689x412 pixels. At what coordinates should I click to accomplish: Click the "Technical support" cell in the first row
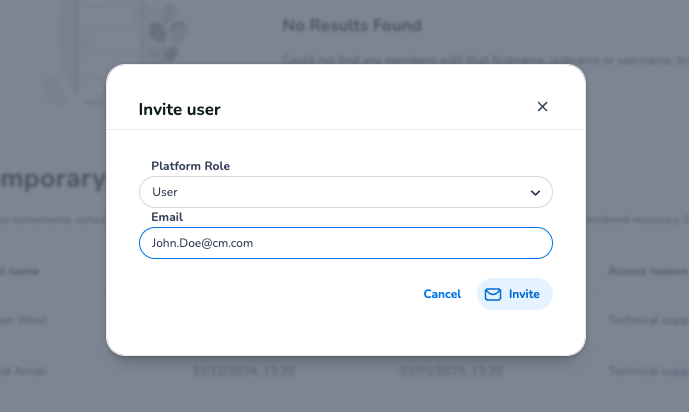647,320
